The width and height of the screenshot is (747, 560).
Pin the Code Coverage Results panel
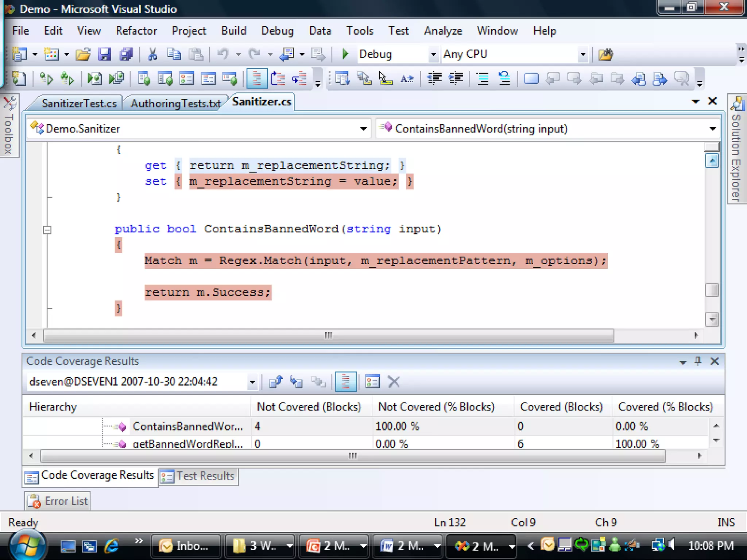point(698,361)
